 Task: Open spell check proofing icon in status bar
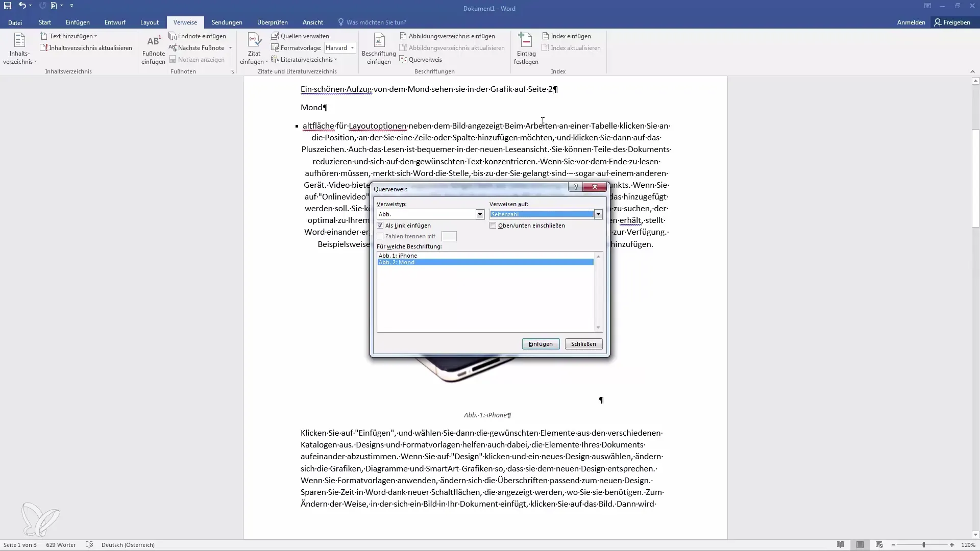click(89, 545)
